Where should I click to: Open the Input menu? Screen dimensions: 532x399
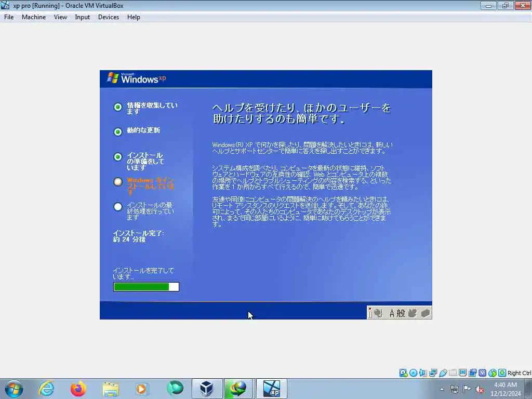pyautogui.click(x=82, y=17)
